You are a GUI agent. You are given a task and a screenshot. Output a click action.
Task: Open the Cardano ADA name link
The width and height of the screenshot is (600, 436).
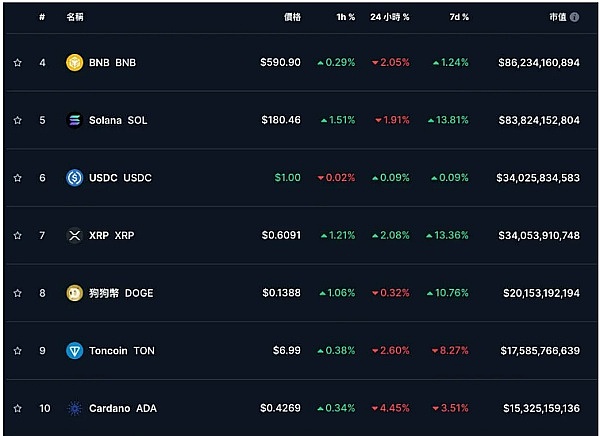[x=123, y=408]
